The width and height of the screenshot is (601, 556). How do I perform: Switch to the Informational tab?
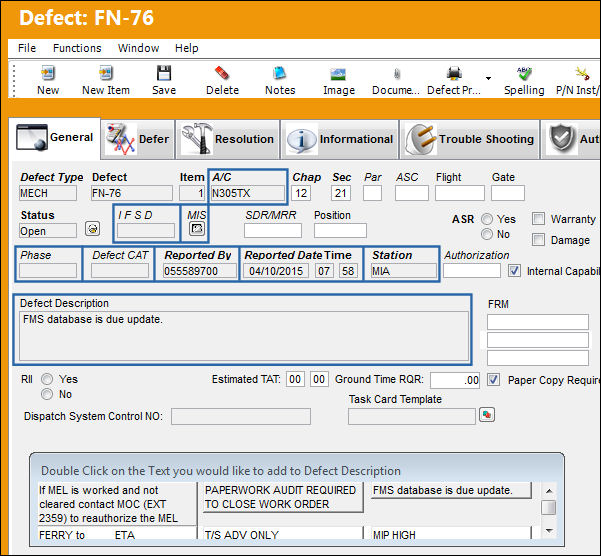click(x=340, y=139)
